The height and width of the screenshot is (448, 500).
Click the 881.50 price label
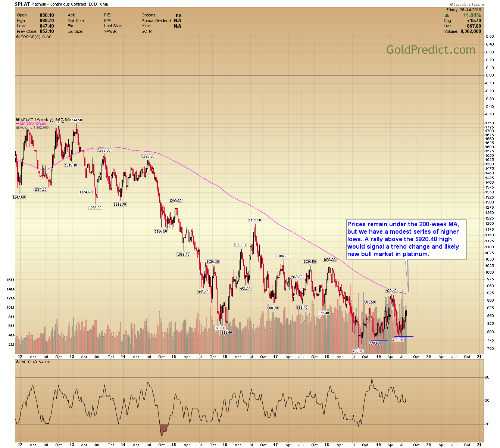369,302
